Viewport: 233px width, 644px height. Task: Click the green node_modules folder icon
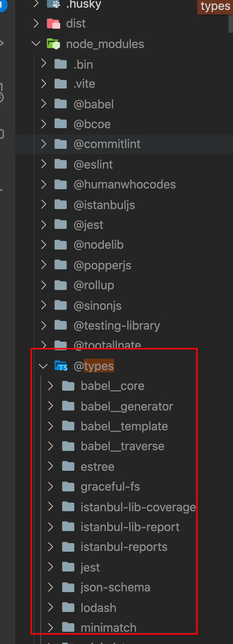(x=53, y=44)
